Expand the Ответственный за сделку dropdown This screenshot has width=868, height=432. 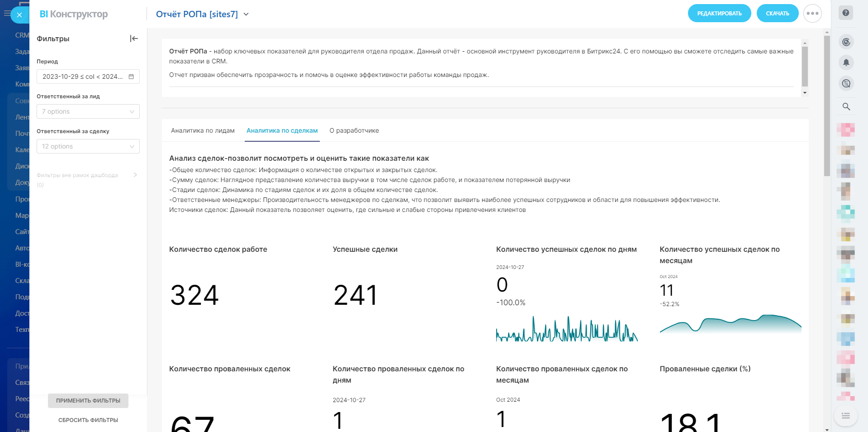pyautogui.click(x=88, y=146)
